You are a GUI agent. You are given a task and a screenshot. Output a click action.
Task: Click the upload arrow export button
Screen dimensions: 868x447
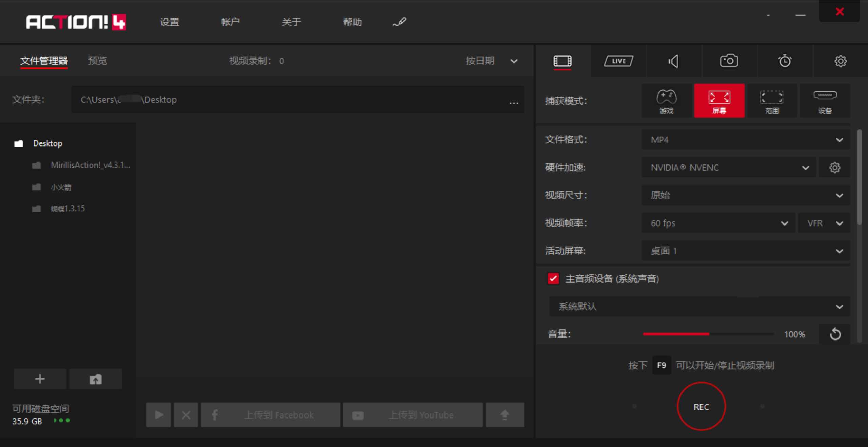click(x=505, y=415)
